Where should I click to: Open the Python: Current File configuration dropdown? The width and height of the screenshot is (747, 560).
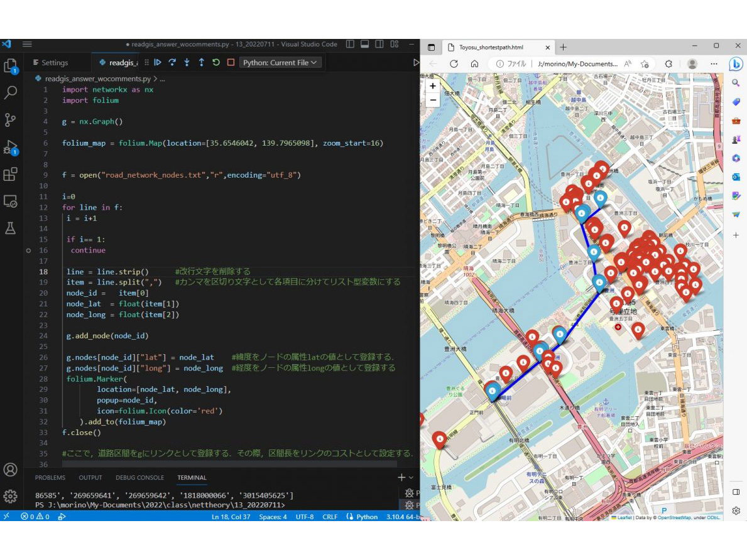click(281, 63)
